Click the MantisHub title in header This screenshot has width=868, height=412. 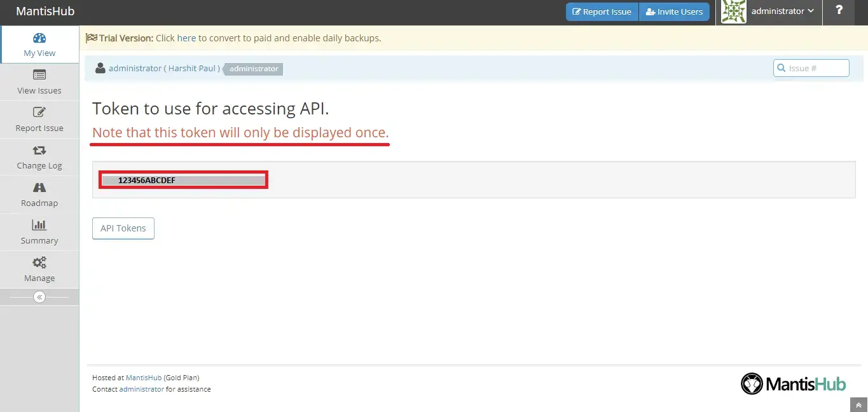tap(45, 11)
